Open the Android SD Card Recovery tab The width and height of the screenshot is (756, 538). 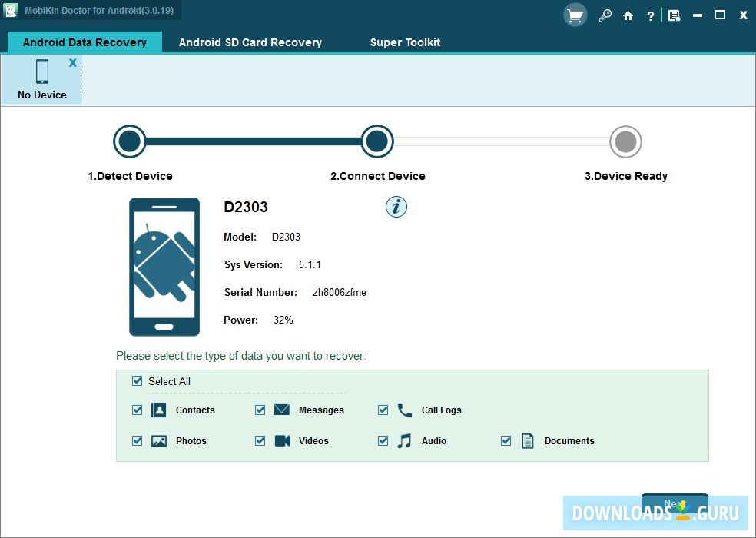coord(250,42)
